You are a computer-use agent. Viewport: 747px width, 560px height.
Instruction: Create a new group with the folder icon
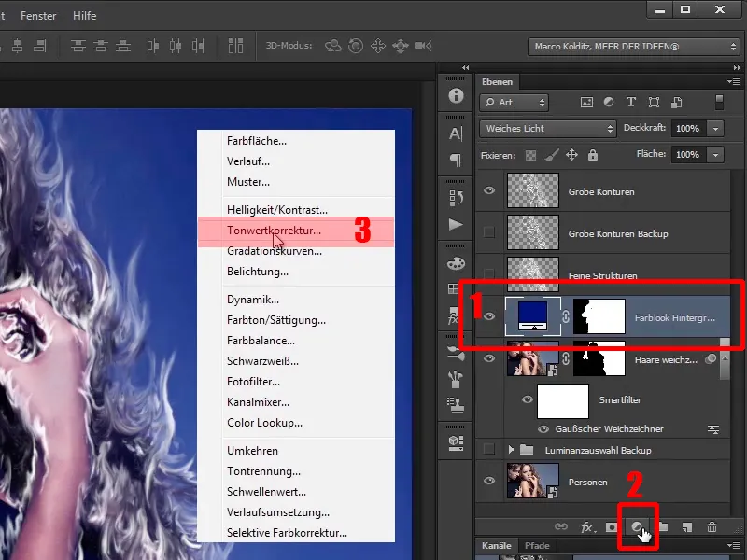663,527
